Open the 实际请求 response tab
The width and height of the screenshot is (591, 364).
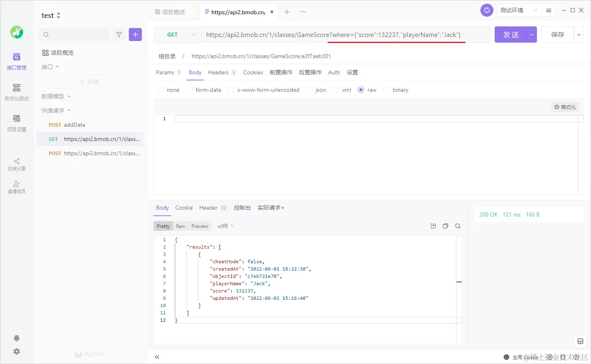pyautogui.click(x=271, y=208)
